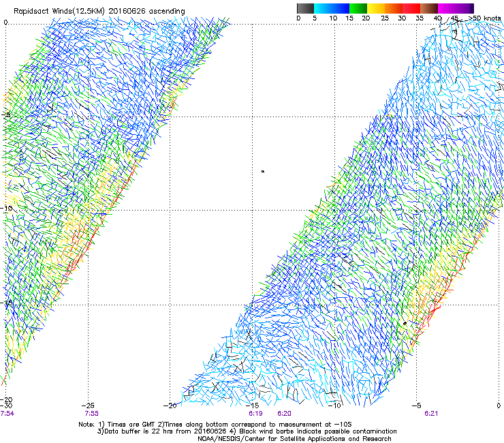Select the magenta 40-45 knots legend swatch
504x443 pixels.
coord(447,8)
